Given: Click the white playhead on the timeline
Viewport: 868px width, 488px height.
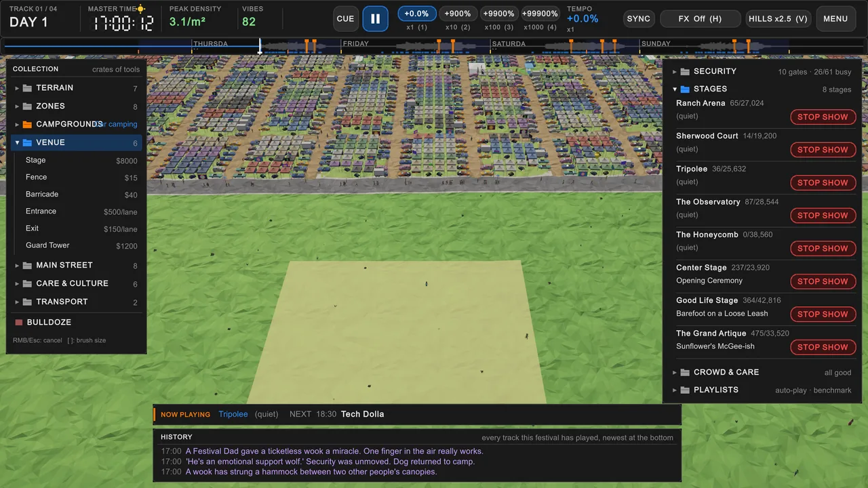Looking at the screenshot, I should (x=260, y=46).
